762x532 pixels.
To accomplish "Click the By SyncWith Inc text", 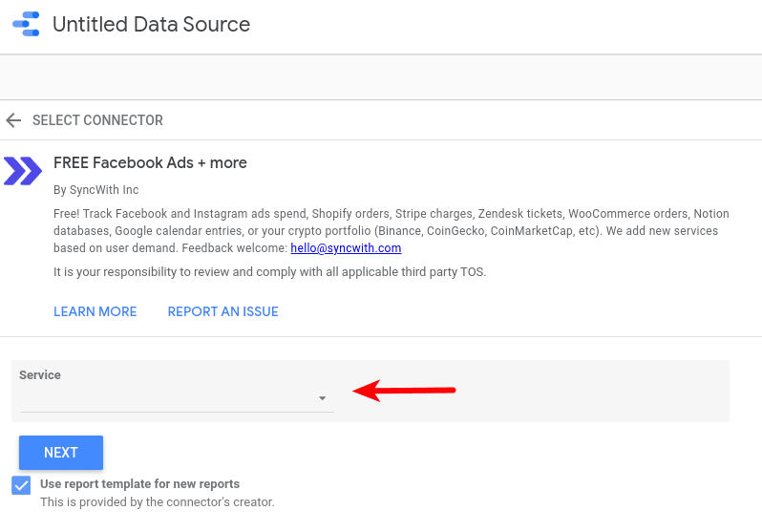I will (96, 190).
